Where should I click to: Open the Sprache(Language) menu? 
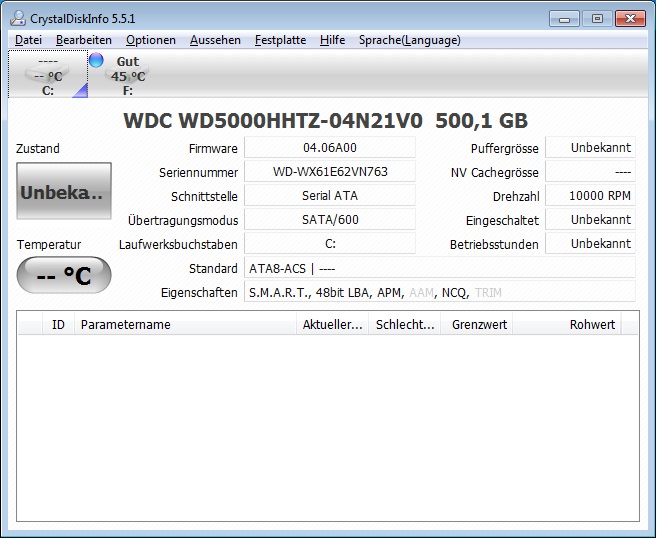pos(409,40)
